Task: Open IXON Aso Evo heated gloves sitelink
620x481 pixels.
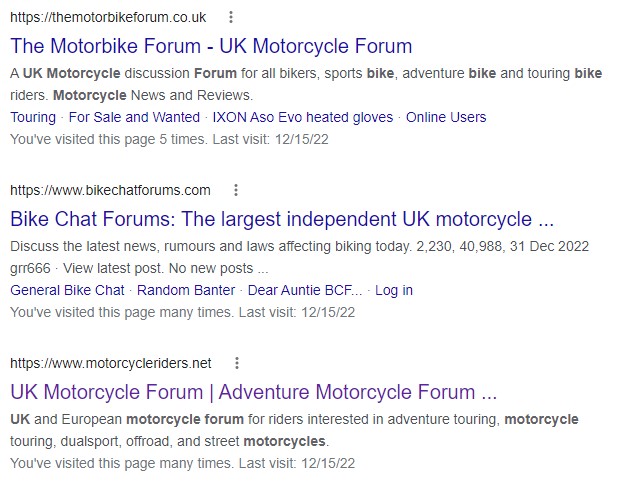Action: click(303, 117)
